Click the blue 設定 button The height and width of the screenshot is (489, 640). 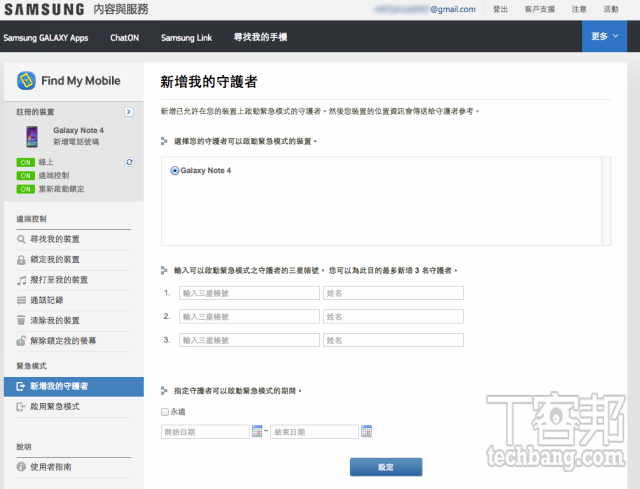(x=386, y=467)
